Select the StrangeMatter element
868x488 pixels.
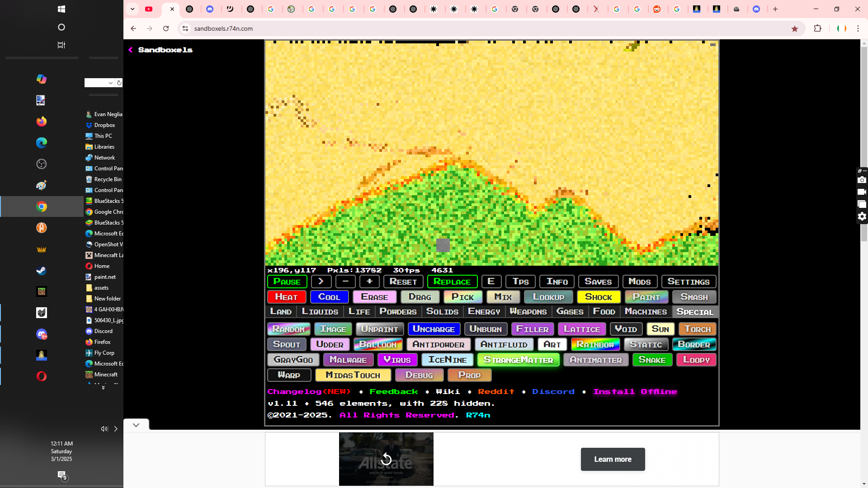518,360
